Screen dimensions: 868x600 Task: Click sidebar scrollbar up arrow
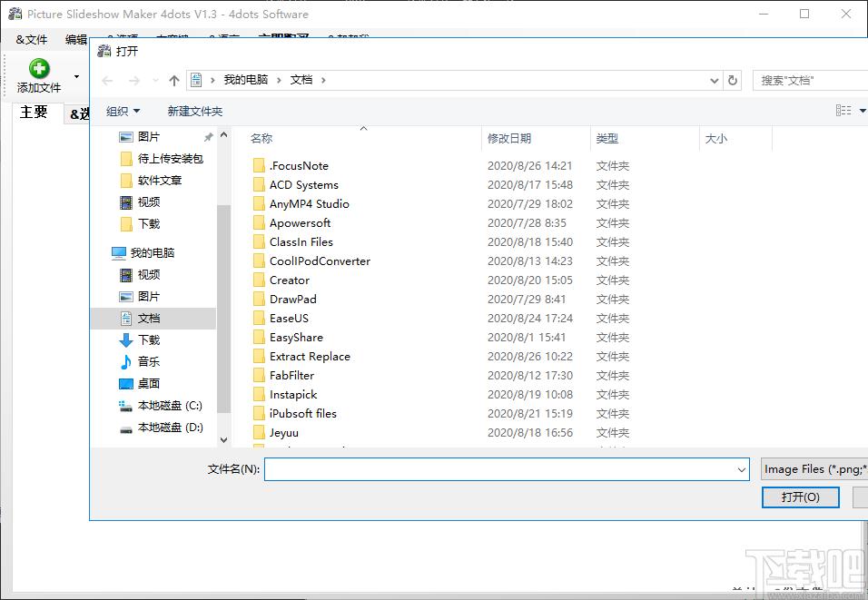[223, 134]
